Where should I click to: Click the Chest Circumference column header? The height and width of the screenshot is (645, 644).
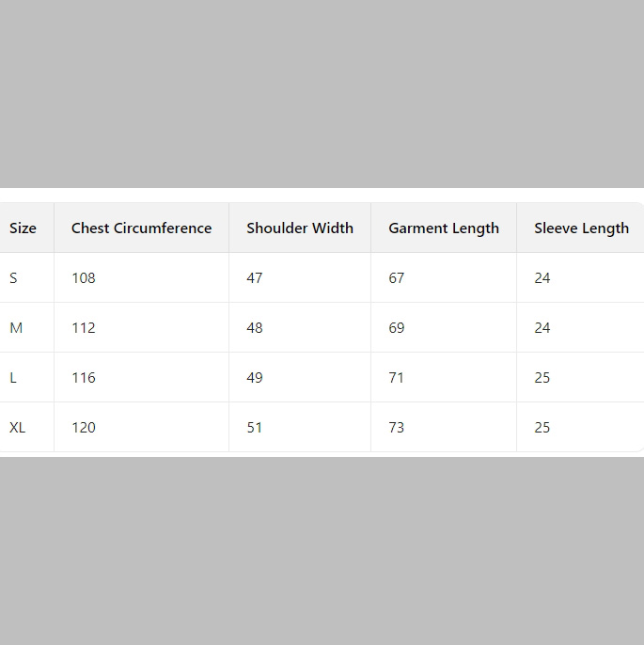pos(141,228)
